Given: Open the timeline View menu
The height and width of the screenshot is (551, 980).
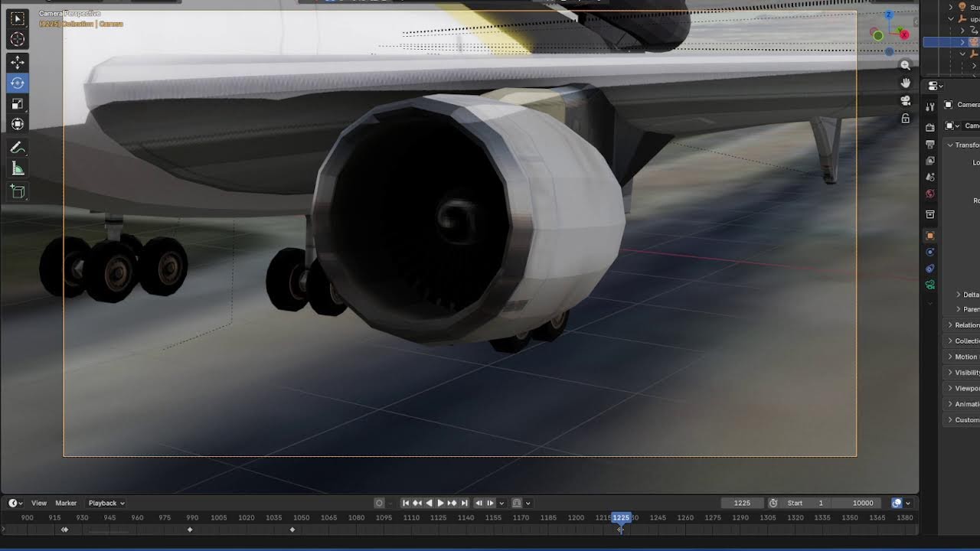Looking at the screenshot, I should click(x=39, y=503).
